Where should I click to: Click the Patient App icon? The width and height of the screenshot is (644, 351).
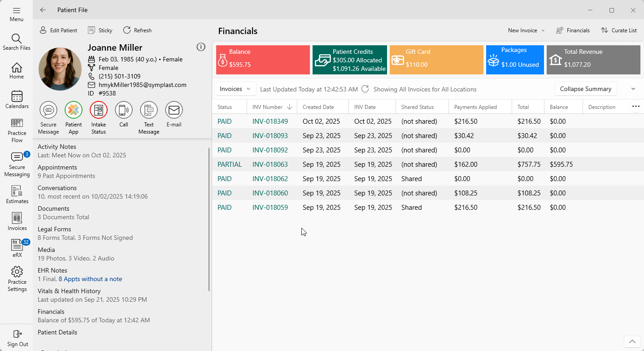point(74,110)
